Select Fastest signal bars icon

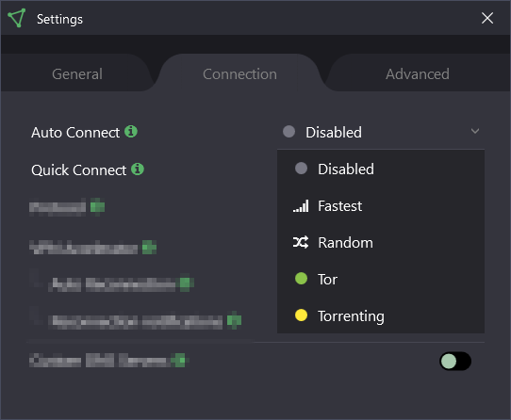click(301, 206)
